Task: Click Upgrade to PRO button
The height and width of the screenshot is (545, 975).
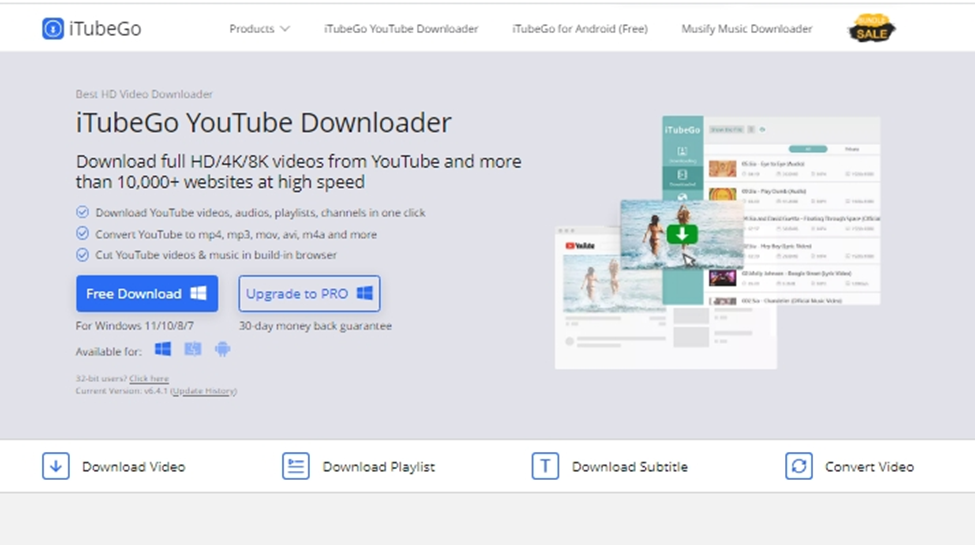Action: (309, 294)
